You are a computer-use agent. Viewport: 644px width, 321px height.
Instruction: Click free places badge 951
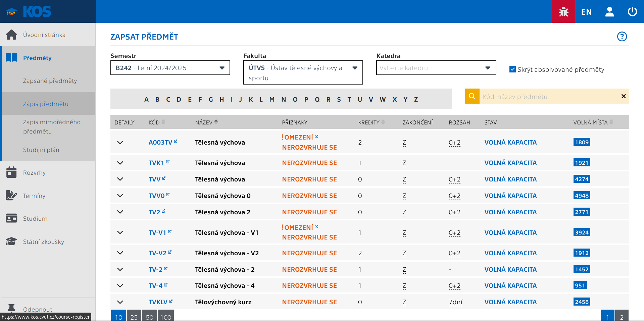point(580,285)
